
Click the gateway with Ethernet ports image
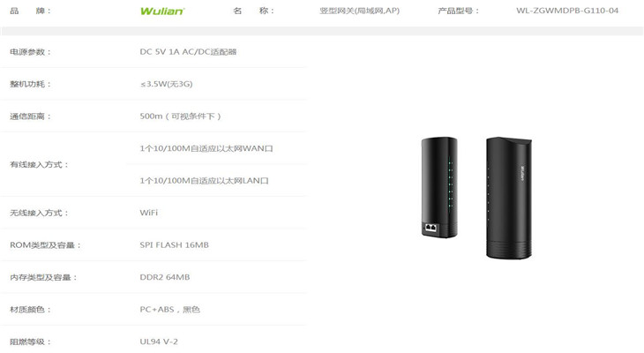click(439, 187)
